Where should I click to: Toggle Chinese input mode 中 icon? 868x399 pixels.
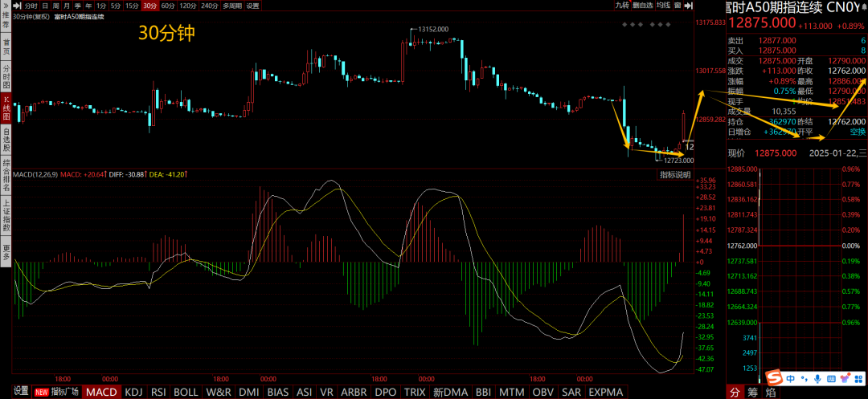pyautogui.click(x=791, y=379)
